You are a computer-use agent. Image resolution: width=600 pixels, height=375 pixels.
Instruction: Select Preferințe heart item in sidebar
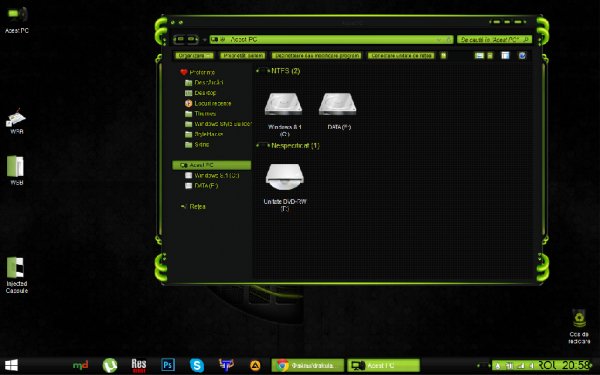click(x=198, y=72)
